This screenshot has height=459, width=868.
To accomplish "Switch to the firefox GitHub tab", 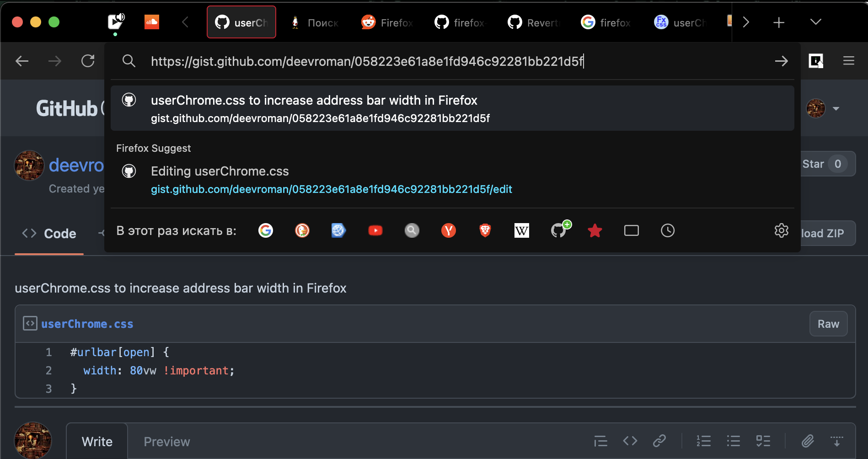I will click(461, 22).
